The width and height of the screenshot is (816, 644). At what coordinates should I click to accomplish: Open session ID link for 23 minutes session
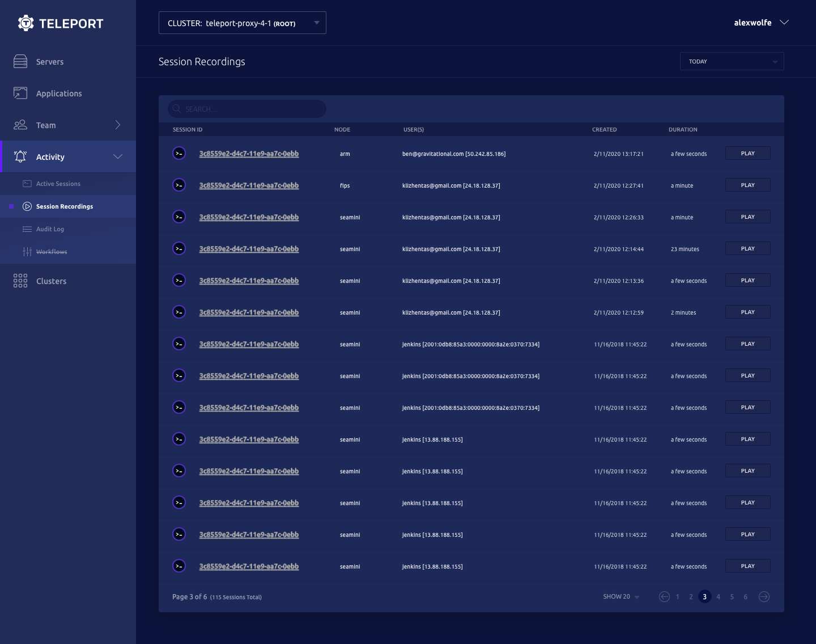pyautogui.click(x=249, y=249)
